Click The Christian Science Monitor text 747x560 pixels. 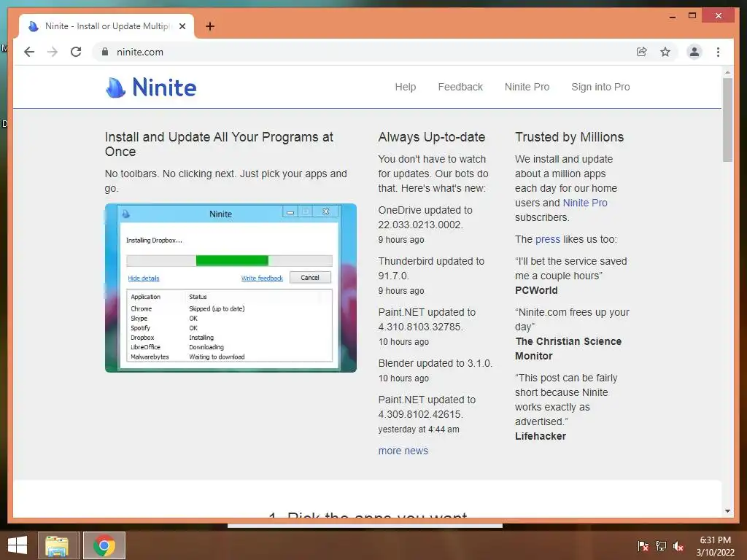pyautogui.click(x=568, y=349)
